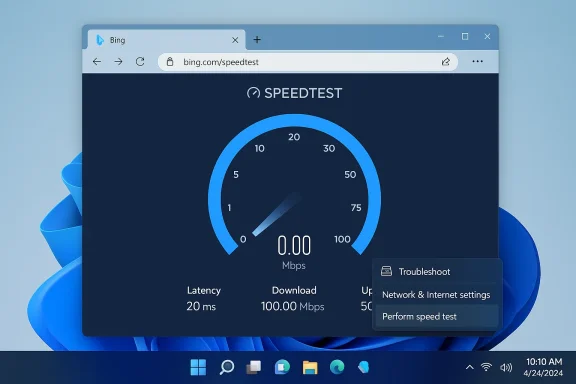Viewport: 576px width, 384px height.
Task: Choose Perform speed test
Action: [x=437, y=316]
